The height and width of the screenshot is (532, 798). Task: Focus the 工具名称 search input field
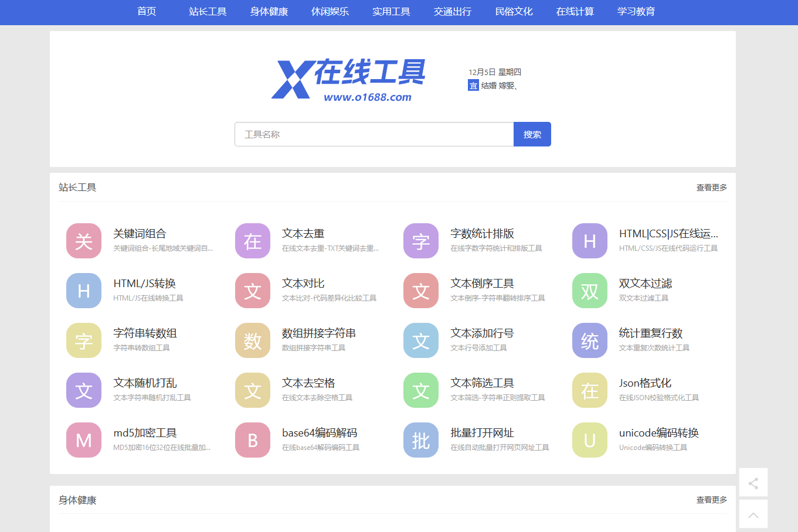coord(374,134)
